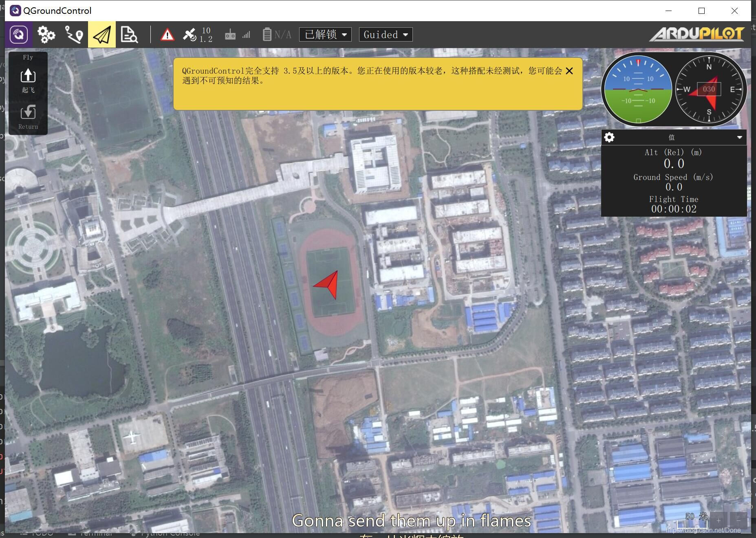The width and height of the screenshot is (756, 538).
Task: Click the Alt (Rel) value 0.0
Action: [x=674, y=164]
